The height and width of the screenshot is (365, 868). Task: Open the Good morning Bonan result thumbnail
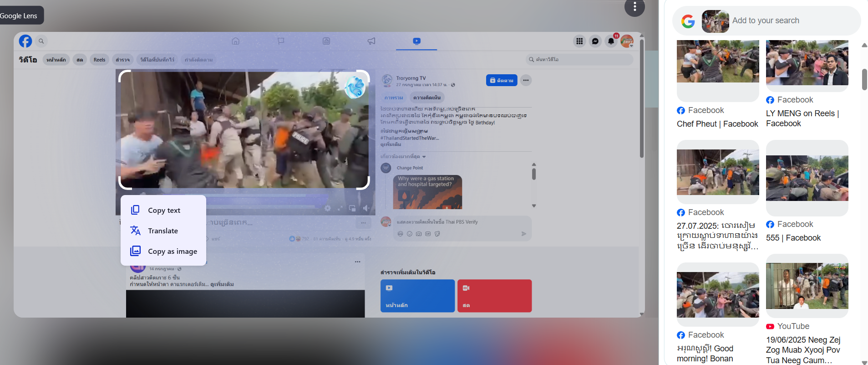[718, 294]
